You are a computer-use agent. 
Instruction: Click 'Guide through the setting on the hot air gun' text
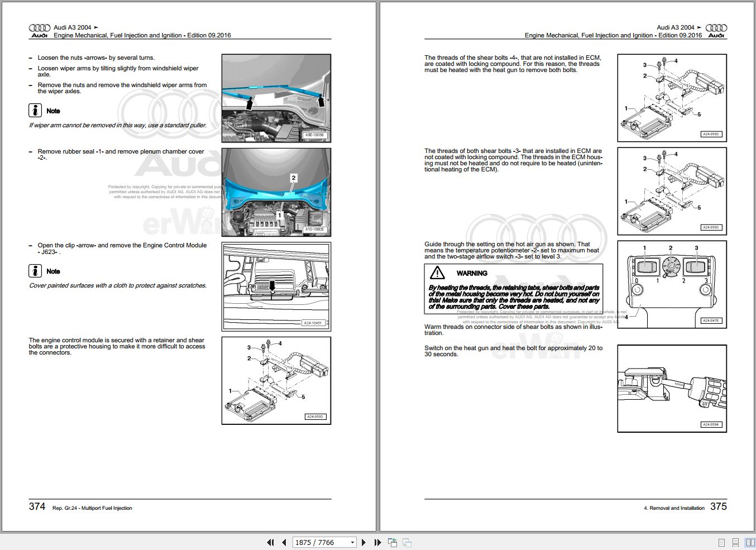(511, 250)
